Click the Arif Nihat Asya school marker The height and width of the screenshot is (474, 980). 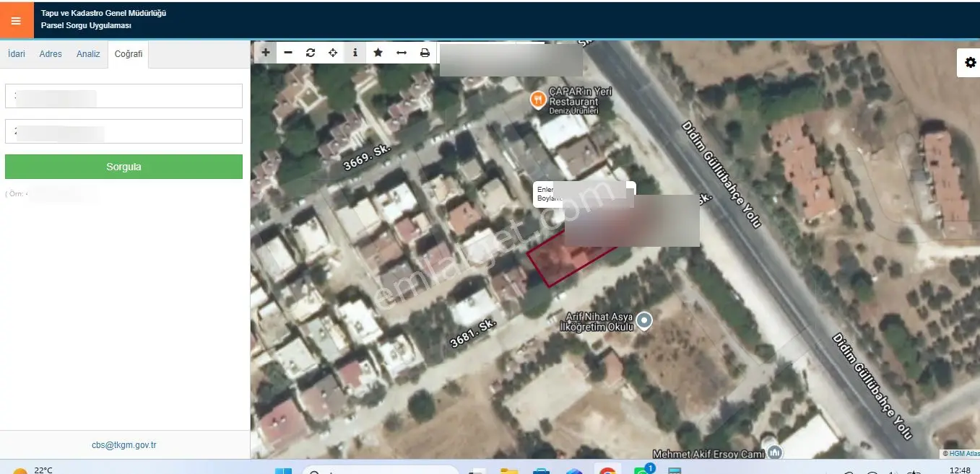[645, 320]
